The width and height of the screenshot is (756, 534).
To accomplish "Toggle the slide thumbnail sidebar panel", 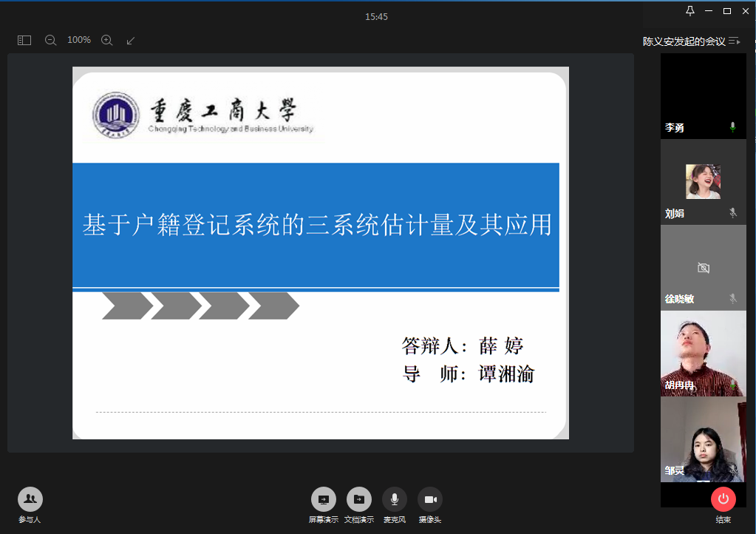I will (24, 41).
